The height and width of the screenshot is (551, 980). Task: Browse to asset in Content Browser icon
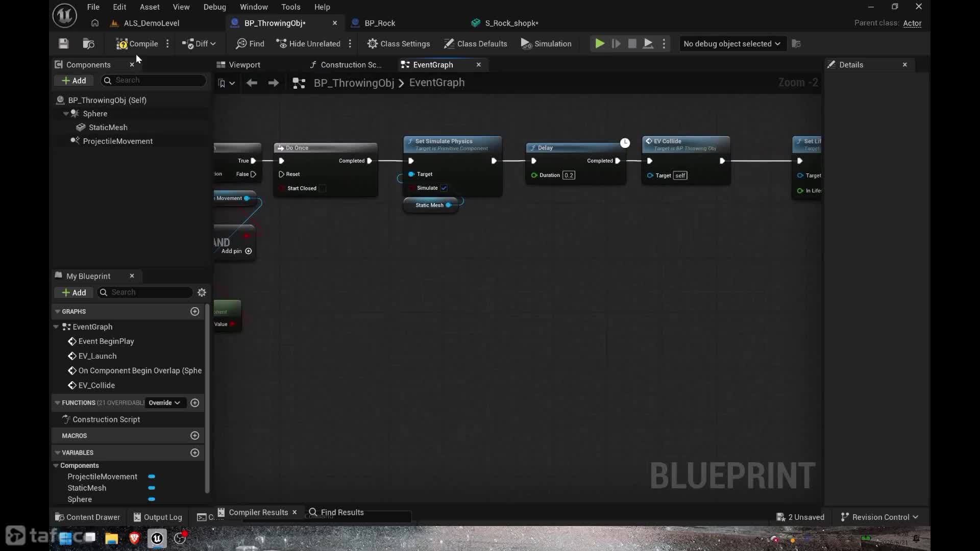click(89, 44)
